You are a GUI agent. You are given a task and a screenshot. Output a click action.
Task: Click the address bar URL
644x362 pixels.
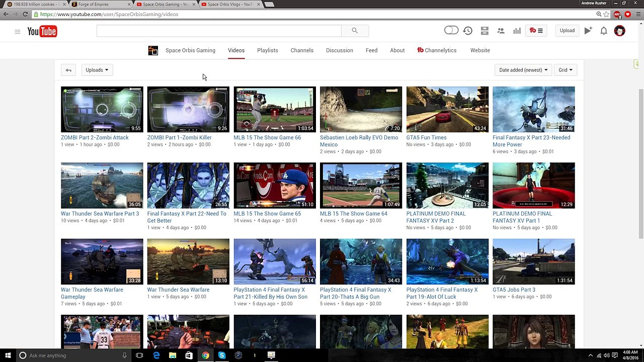[109, 15]
